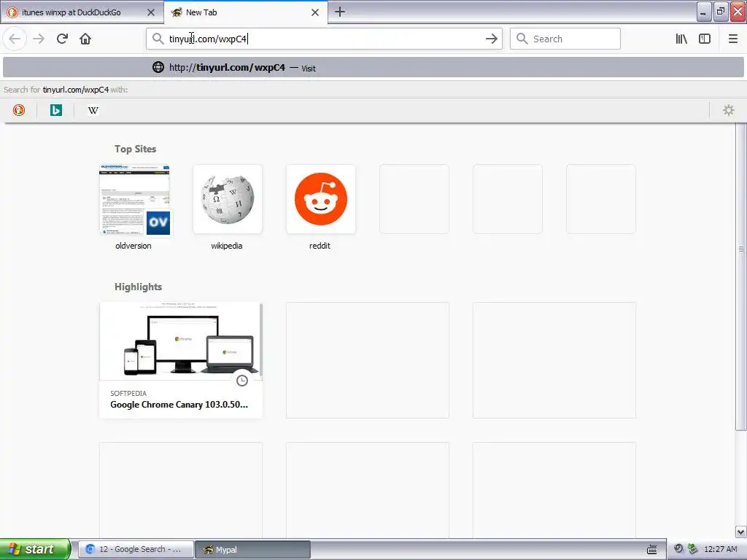
Task: Switch to the Google Search taskbar window
Action: click(x=136, y=549)
